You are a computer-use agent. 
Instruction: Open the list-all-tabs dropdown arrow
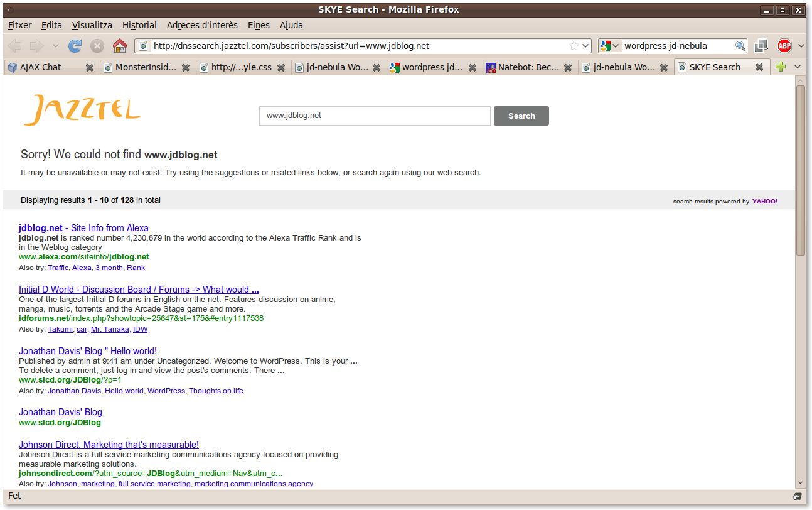point(798,67)
